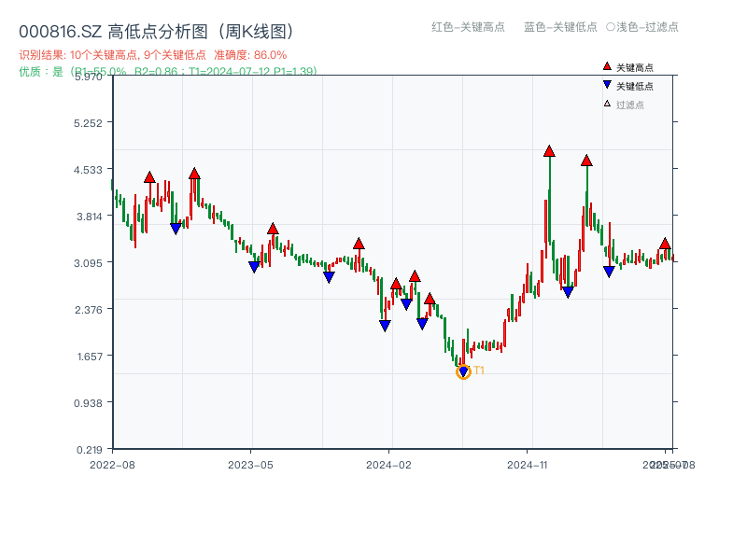Click the first red high-point triangle on 2022-08 side
Image resolution: width=747 pixels, height=560 pixels.
coord(148,175)
